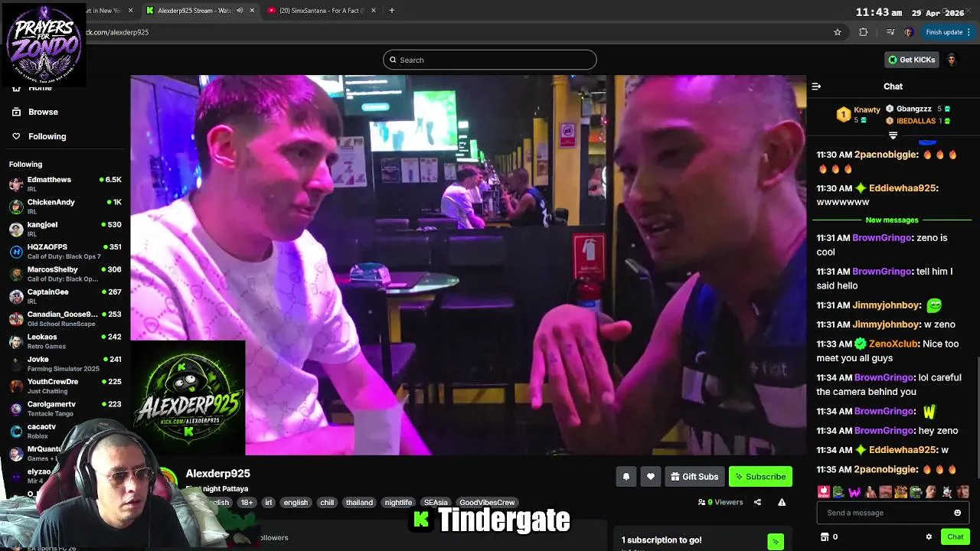Select the thailand stream tag
The width and height of the screenshot is (980, 551).
coord(359,503)
